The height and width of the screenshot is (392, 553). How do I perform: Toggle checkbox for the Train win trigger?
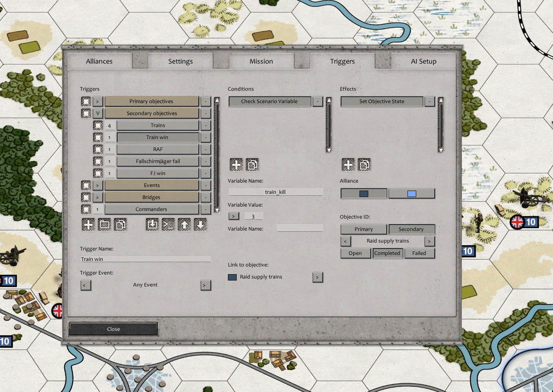click(98, 137)
